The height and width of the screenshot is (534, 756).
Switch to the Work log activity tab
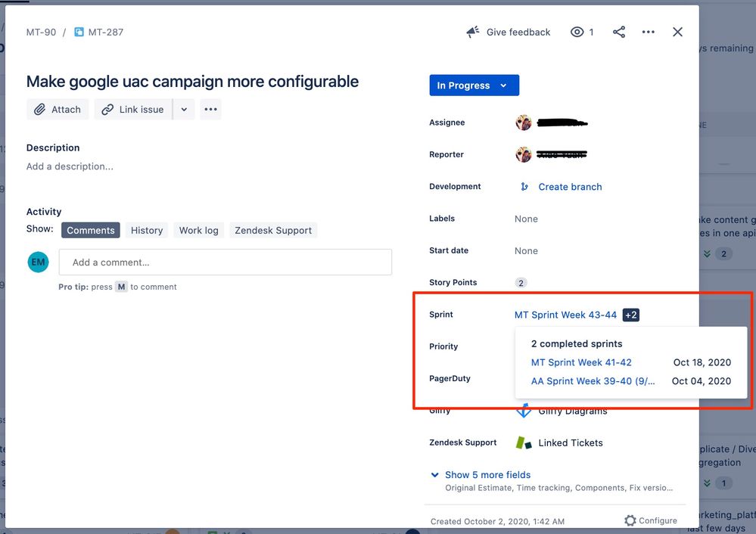click(x=198, y=231)
